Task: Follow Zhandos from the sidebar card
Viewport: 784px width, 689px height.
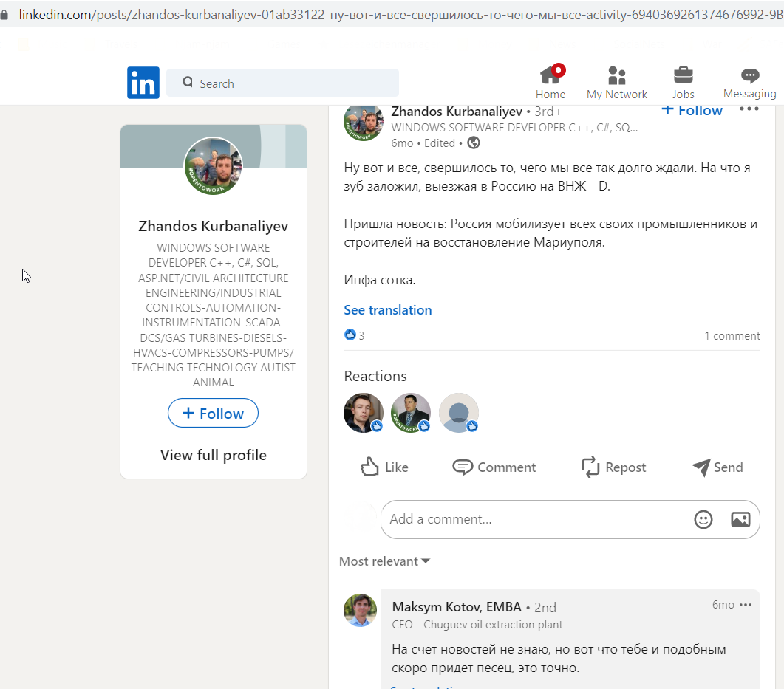Action: (x=213, y=414)
